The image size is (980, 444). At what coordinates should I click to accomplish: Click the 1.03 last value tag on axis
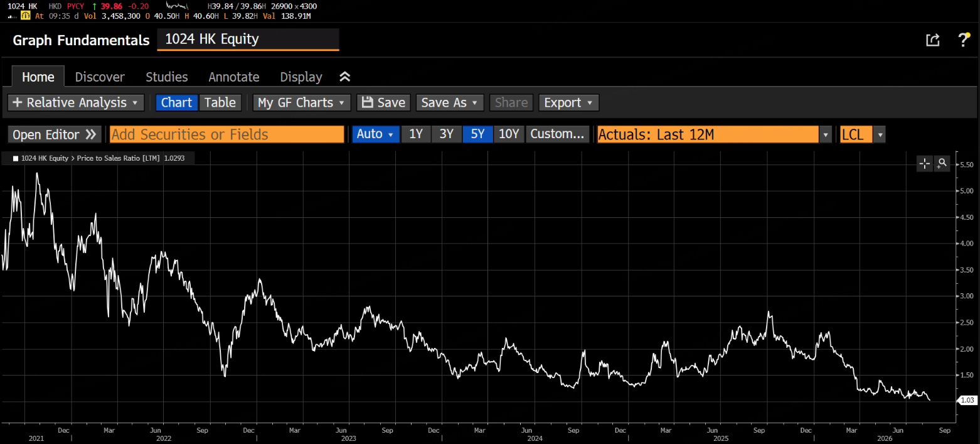[968, 400]
